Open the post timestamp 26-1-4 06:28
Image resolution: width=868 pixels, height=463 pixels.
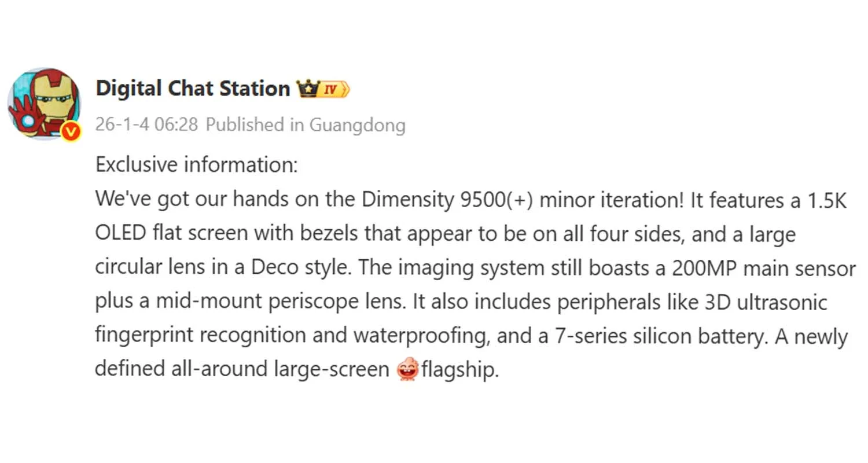click(146, 124)
